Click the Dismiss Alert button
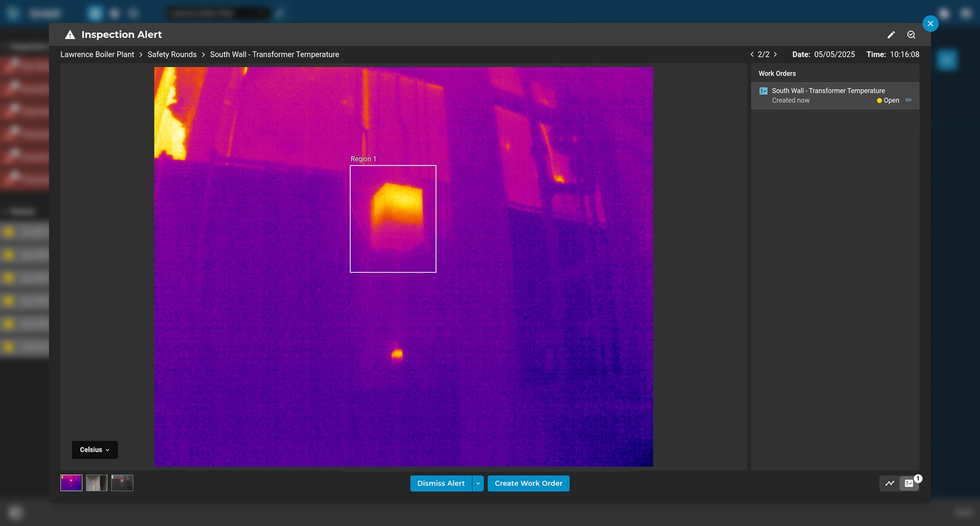This screenshot has height=526, width=980. (x=440, y=483)
